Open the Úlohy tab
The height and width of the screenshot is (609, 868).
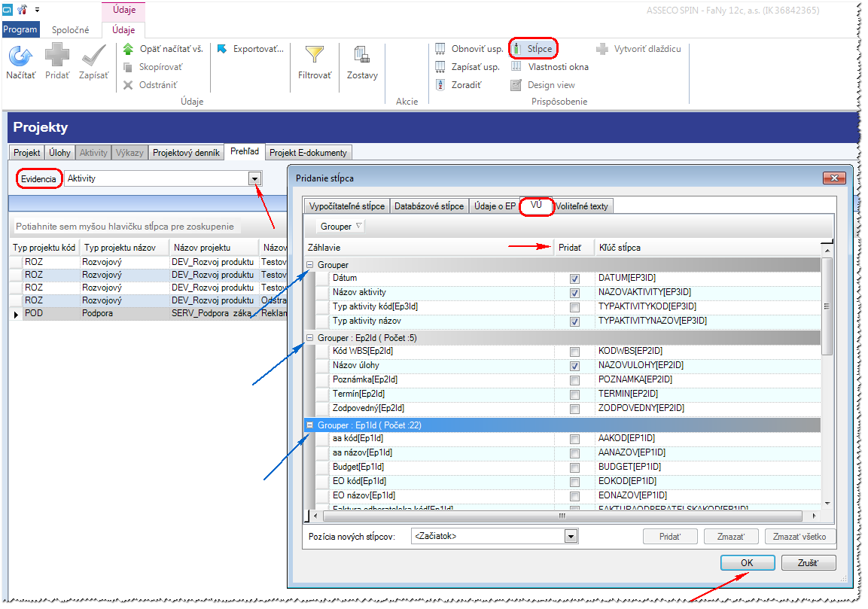(x=59, y=152)
